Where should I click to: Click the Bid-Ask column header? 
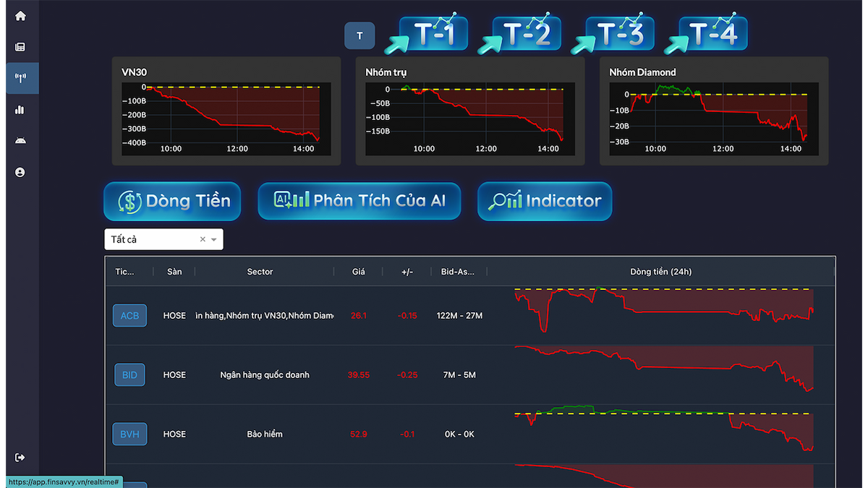tap(458, 272)
